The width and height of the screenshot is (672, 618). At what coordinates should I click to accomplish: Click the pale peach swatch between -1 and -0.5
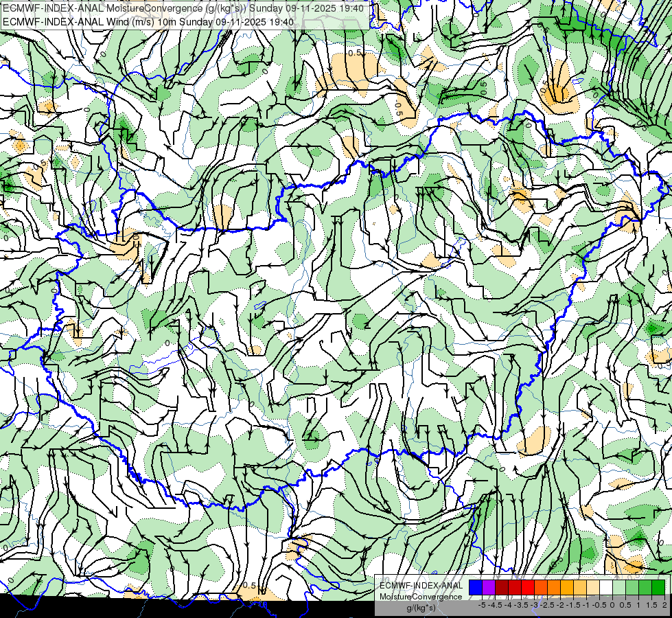593,587
